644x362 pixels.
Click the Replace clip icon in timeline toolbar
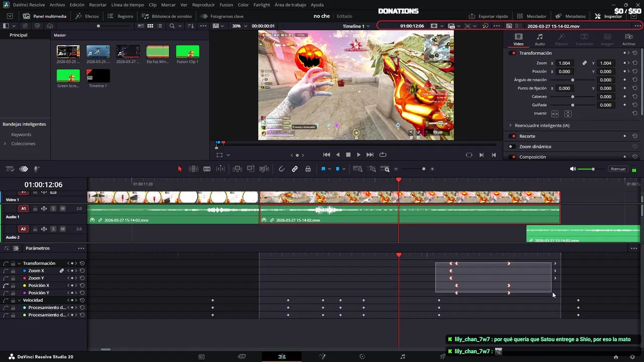pos(264,169)
